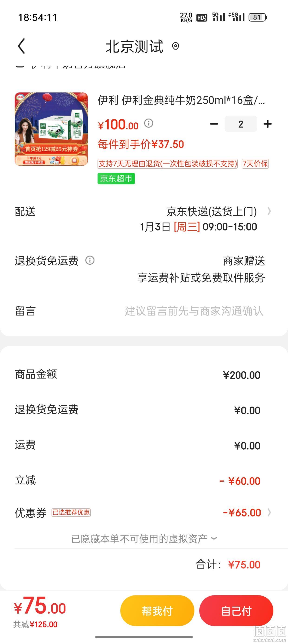Tap the back arrow icon
Screen dimensions: 288x644
[22, 46]
